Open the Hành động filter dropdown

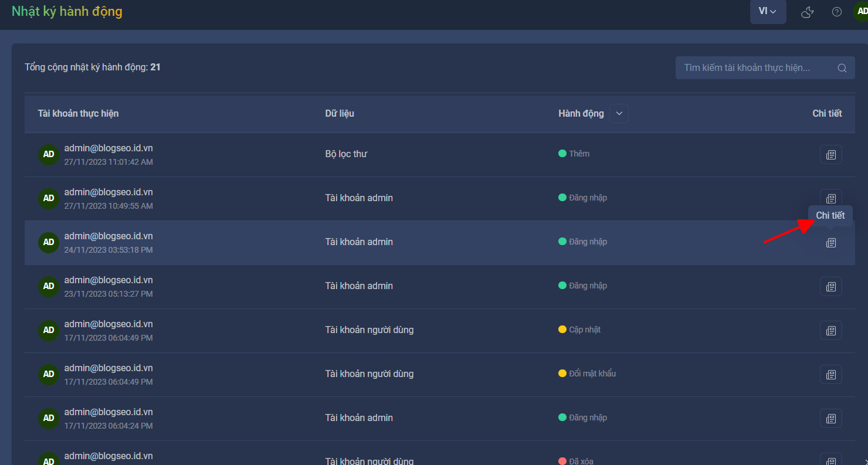pos(619,113)
